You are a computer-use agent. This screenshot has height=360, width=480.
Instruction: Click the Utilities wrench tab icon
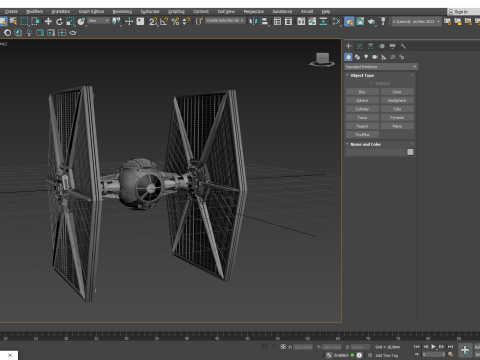click(403, 46)
